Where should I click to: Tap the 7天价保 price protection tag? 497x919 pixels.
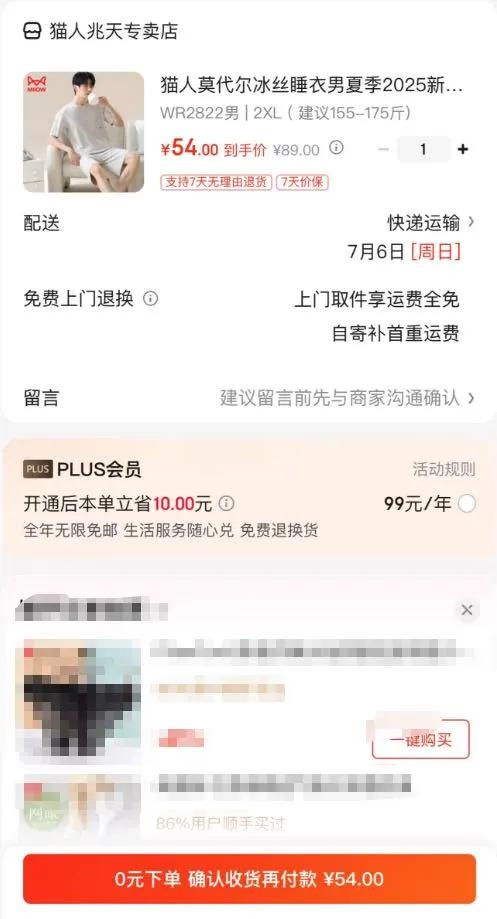[x=302, y=182]
